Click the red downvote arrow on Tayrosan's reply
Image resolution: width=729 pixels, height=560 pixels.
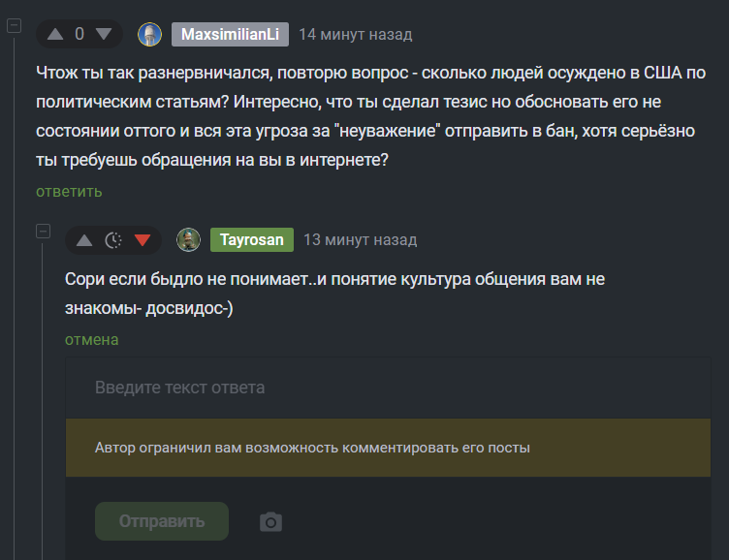point(143,240)
